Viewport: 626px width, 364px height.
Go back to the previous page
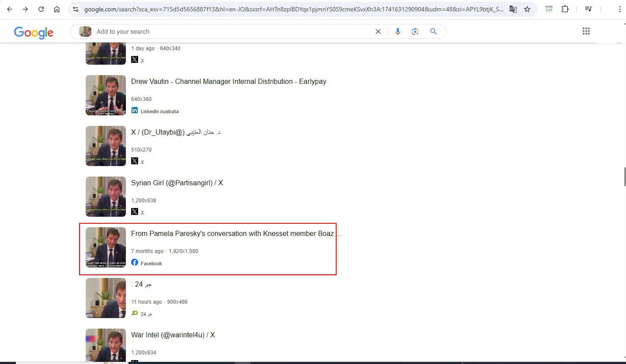click(x=10, y=9)
